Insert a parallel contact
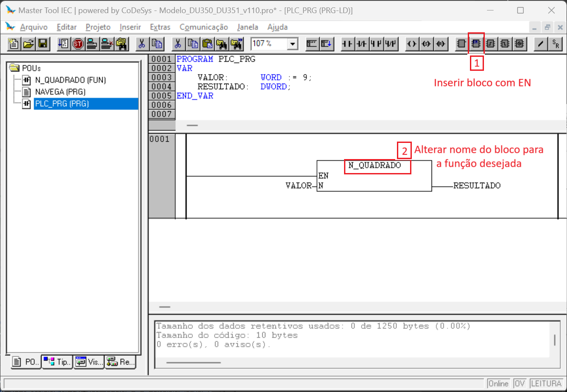Image resolution: width=567 pixels, height=392 pixels. pos(376,44)
